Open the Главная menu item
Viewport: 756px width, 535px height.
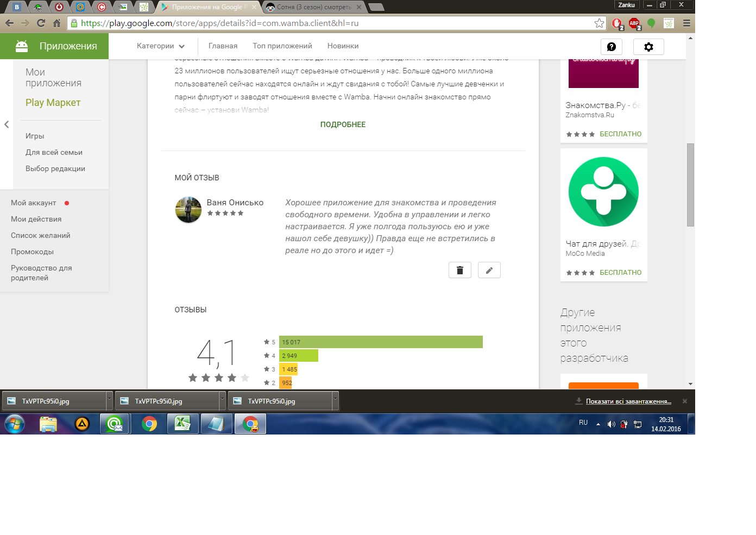[223, 46]
